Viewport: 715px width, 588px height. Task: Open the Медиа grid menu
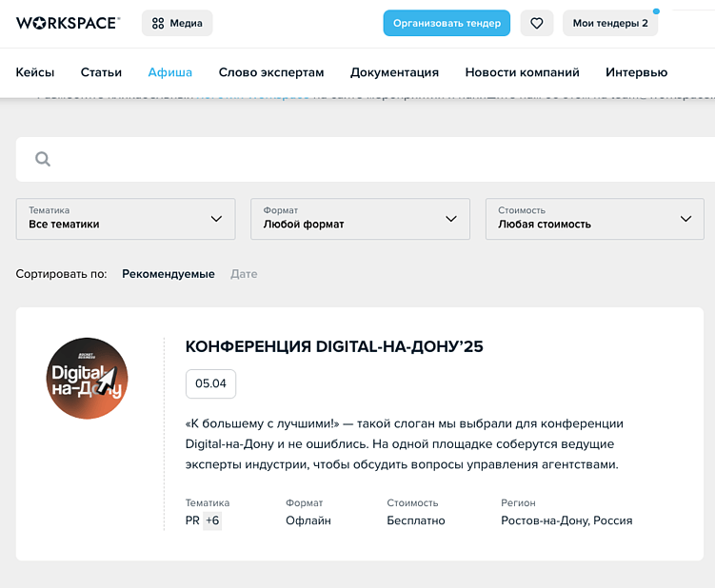click(x=177, y=23)
